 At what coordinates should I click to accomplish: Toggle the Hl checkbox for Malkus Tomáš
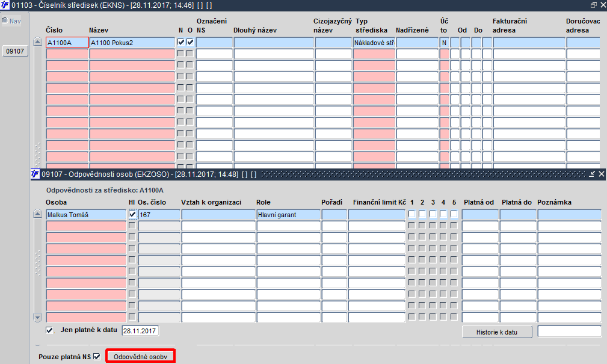click(132, 214)
